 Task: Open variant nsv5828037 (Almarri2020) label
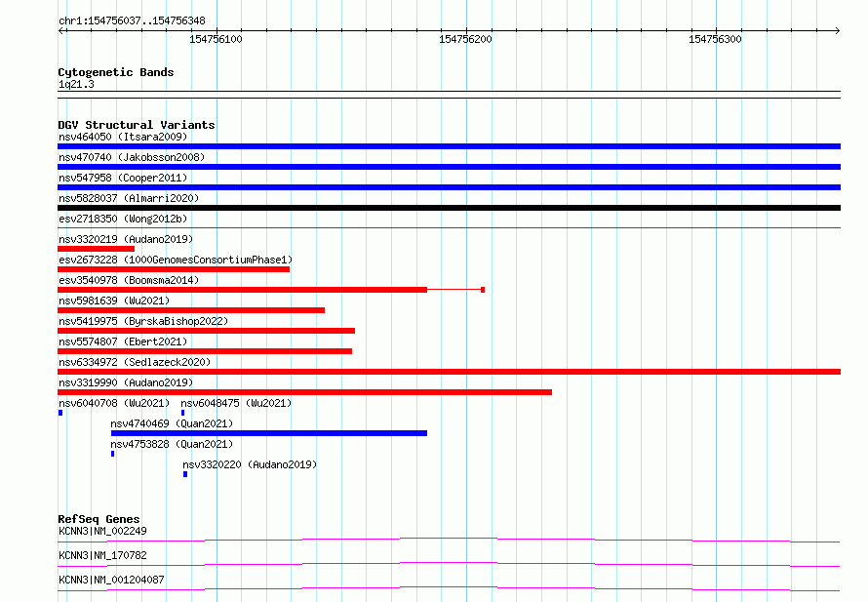coord(129,198)
